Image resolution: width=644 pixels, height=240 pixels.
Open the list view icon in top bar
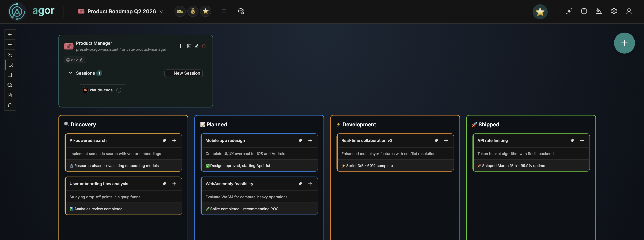[x=223, y=11]
